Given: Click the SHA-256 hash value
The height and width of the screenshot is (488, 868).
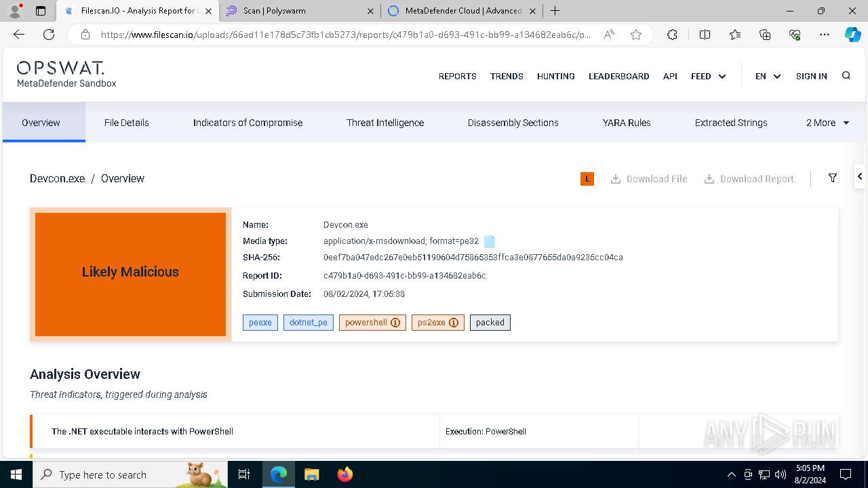Looking at the screenshot, I should coord(473,258).
